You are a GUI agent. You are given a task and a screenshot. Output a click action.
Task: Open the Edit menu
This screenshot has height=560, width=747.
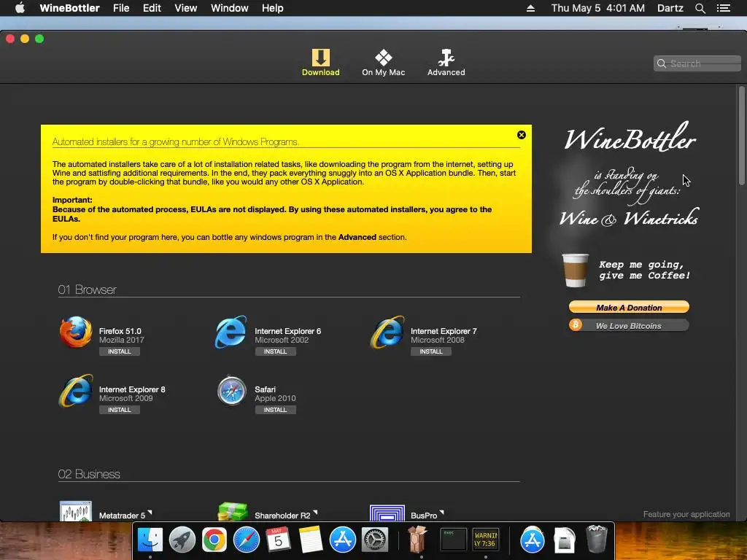[152, 8]
